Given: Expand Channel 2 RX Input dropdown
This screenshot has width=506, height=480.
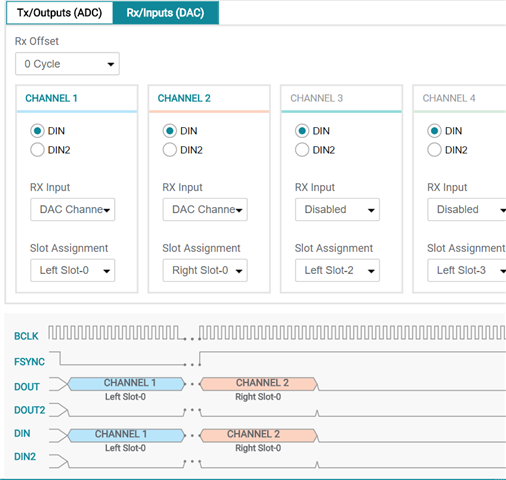Looking at the screenshot, I should [205, 210].
